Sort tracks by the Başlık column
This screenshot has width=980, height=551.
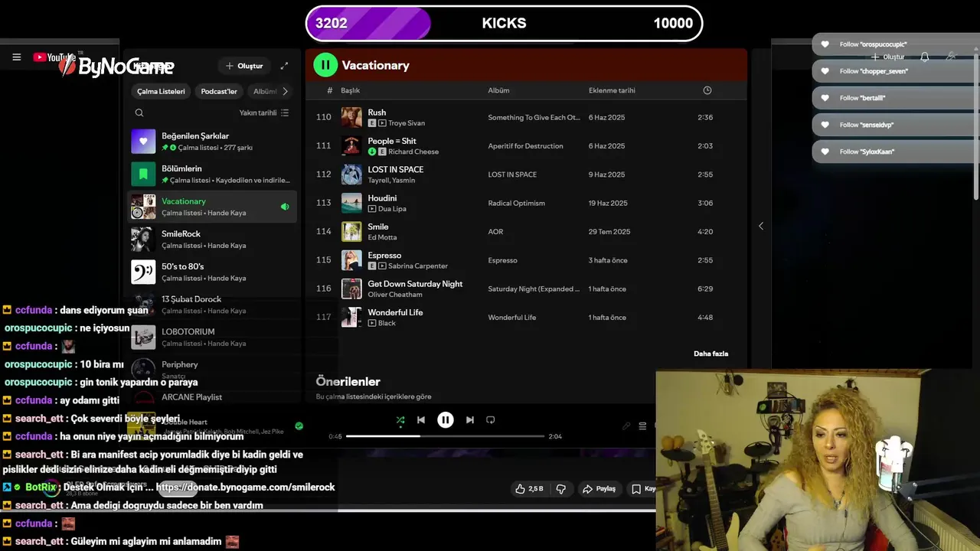[350, 90]
